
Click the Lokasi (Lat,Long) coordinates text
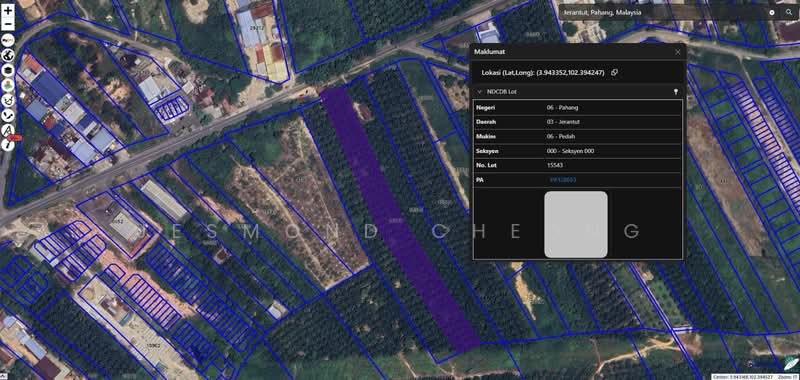pyautogui.click(x=542, y=72)
